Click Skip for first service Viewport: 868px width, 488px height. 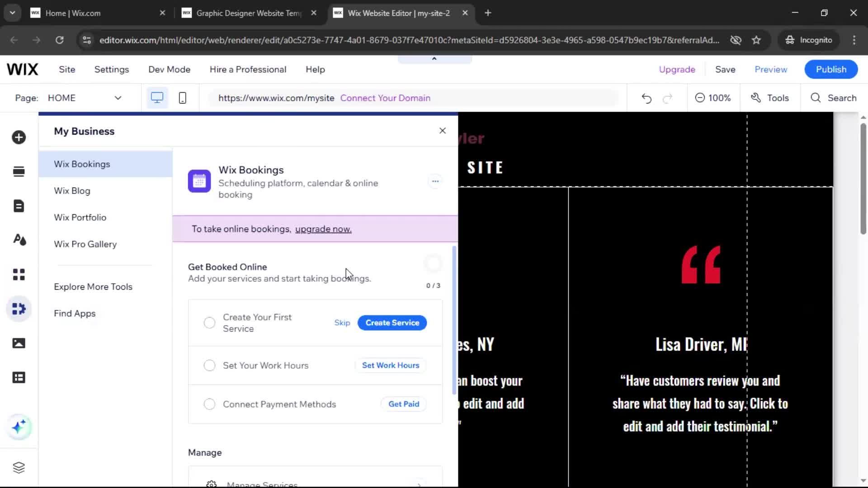tap(342, 323)
